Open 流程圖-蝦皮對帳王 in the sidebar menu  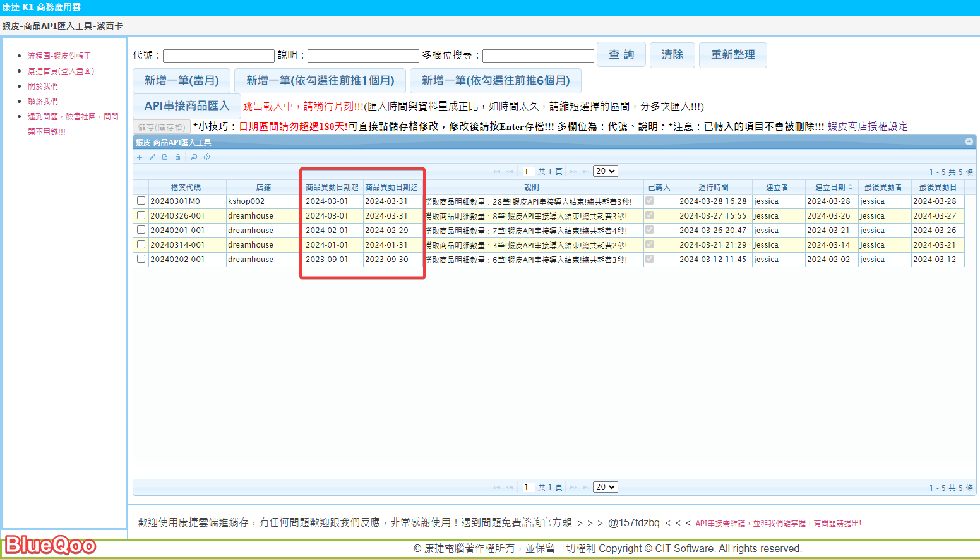point(59,56)
